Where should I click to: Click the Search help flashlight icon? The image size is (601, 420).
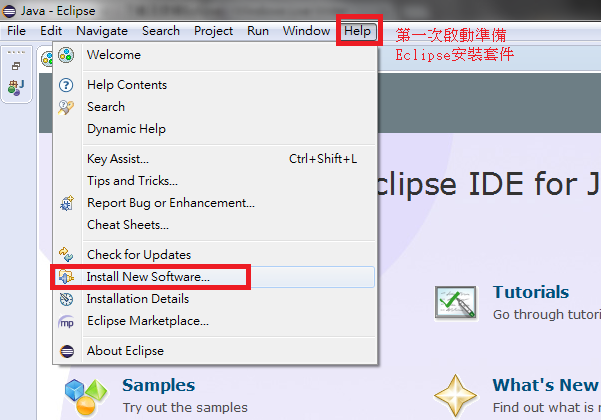pyautogui.click(x=66, y=107)
